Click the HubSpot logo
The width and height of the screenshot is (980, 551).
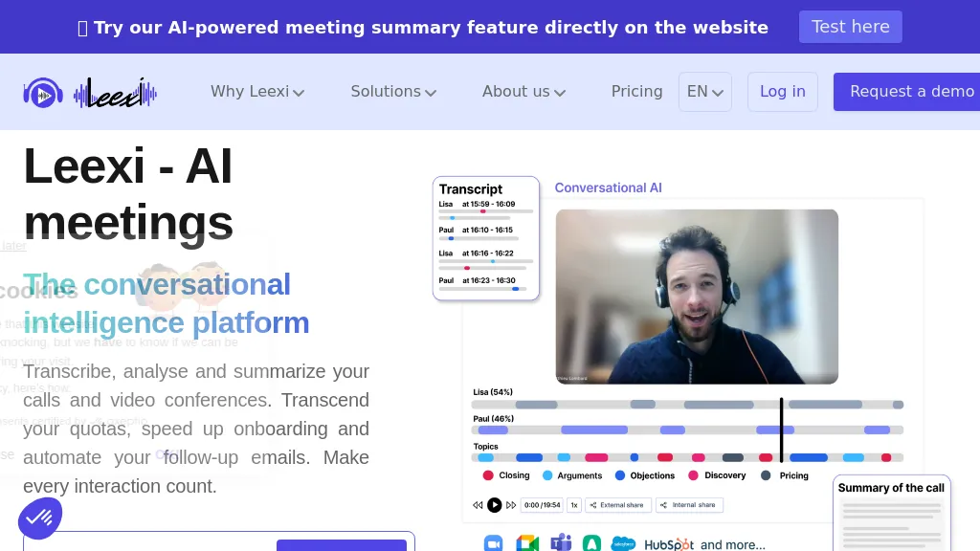(x=668, y=544)
